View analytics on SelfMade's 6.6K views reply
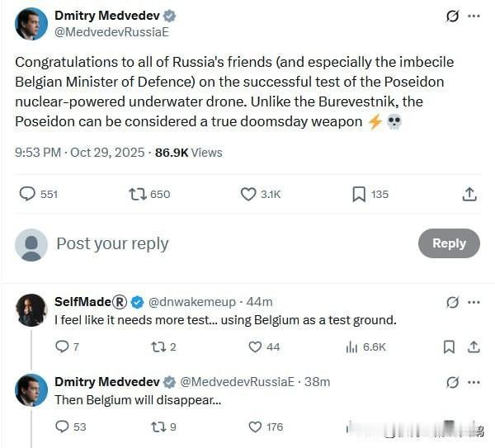The height and width of the screenshot is (448, 495). [351, 347]
